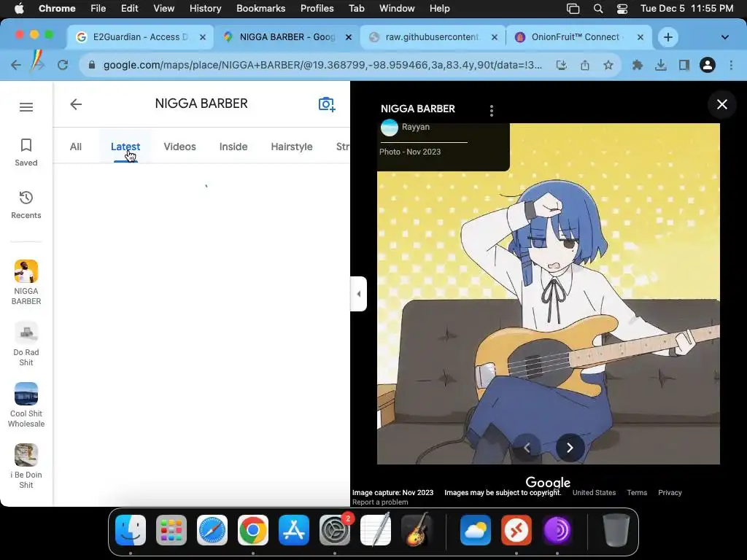
Task: Open the purple Tor Browser dock icon
Action: tap(557, 530)
